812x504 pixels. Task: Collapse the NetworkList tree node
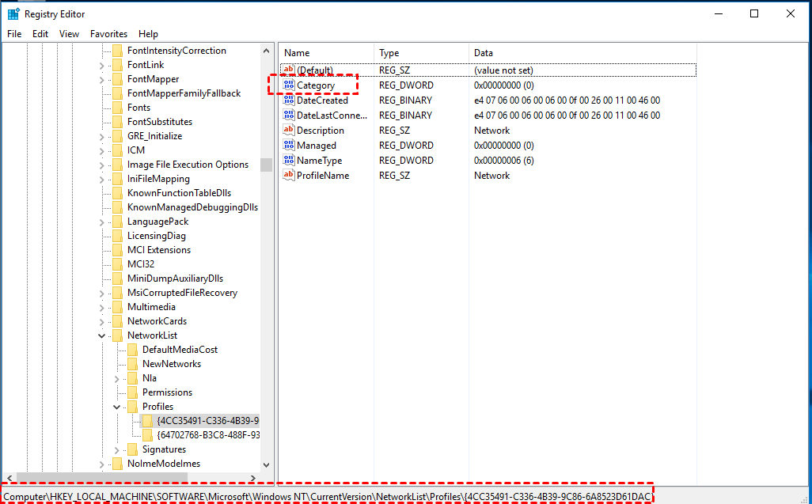pyautogui.click(x=102, y=335)
